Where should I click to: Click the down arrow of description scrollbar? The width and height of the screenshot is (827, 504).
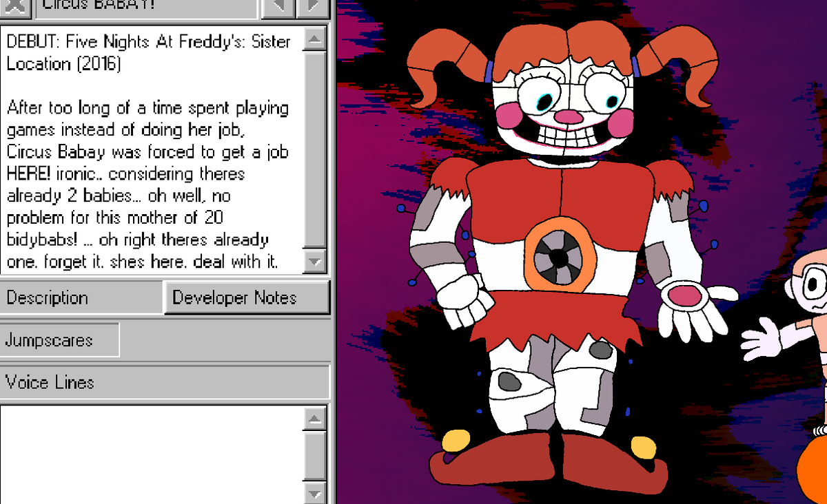point(314,261)
